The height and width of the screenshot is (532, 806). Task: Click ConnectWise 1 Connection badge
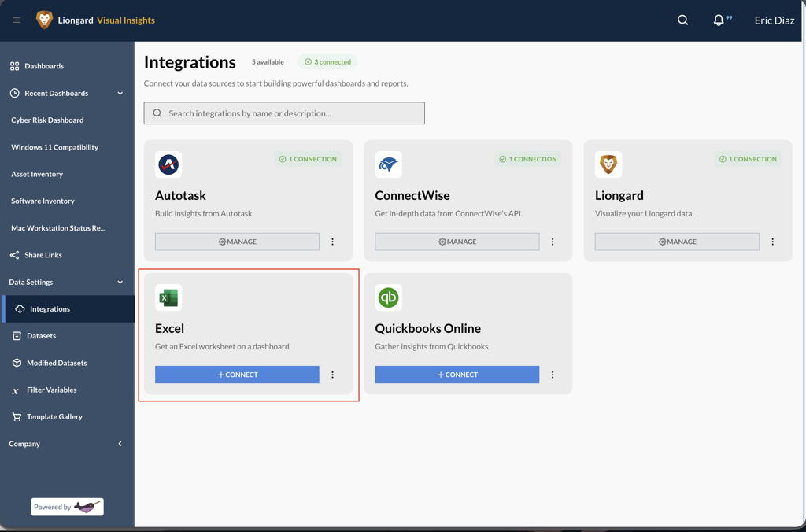pyautogui.click(x=527, y=159)
